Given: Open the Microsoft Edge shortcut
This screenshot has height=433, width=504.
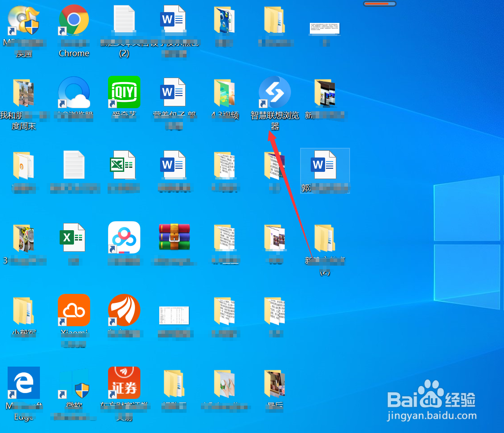Looking at the screenshot, I should tap(24, 382).
